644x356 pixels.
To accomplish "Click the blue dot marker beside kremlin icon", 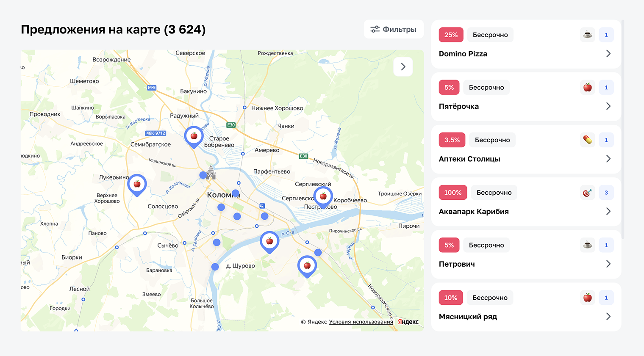I will (x=203, y=175).
